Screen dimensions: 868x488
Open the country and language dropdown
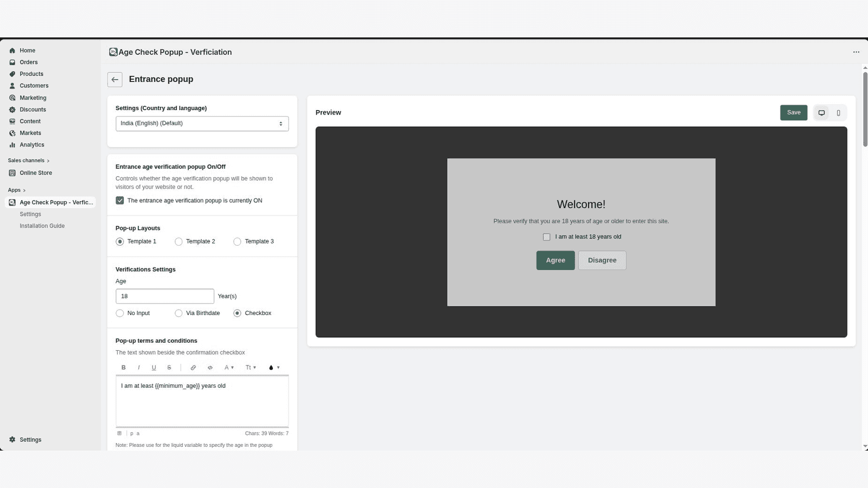click(x=202, y=123)
